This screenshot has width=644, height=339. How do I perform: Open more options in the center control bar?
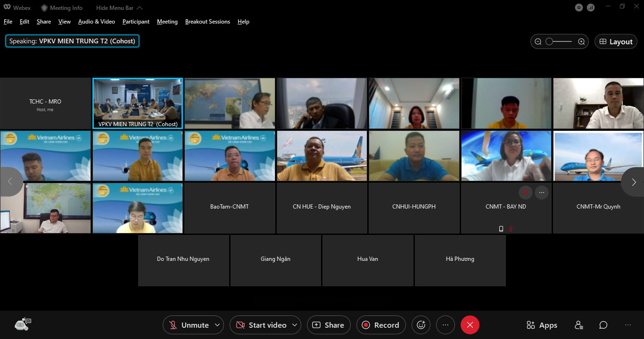click(x=446, y=325)
